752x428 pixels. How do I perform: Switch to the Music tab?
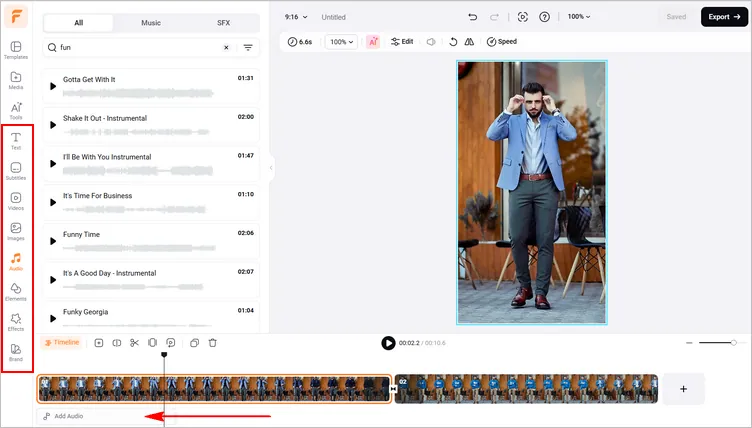click(151, 23)
